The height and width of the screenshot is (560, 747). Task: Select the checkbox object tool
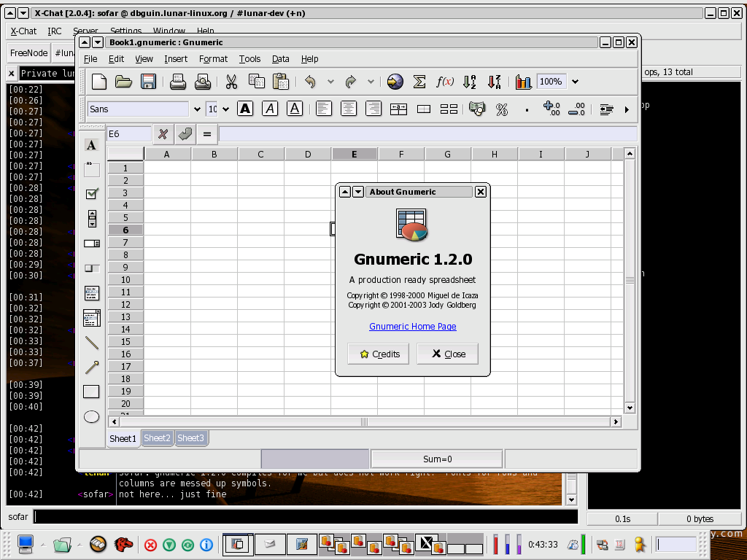[91, 194]
